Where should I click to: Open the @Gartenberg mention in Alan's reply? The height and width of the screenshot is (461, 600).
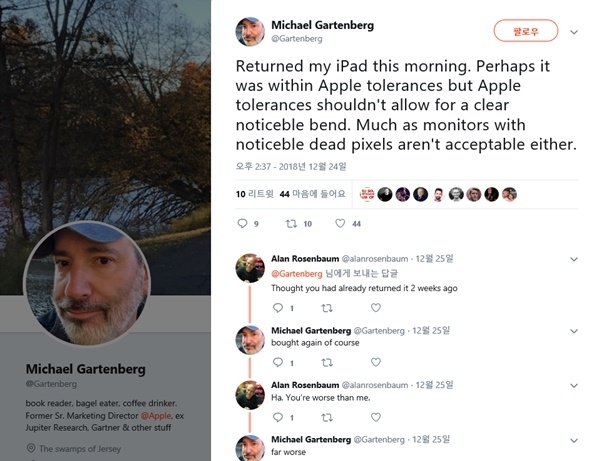297,273
